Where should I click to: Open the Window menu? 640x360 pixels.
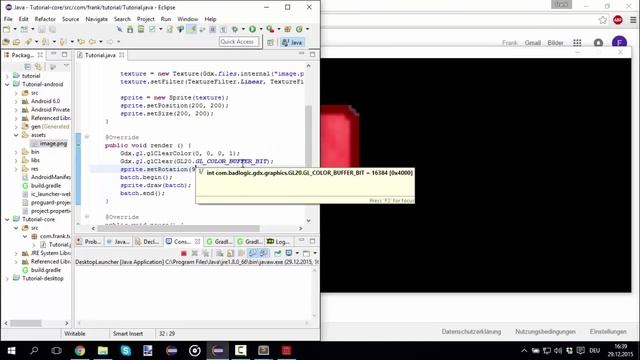pyautogui.click(x=187, y=19)
